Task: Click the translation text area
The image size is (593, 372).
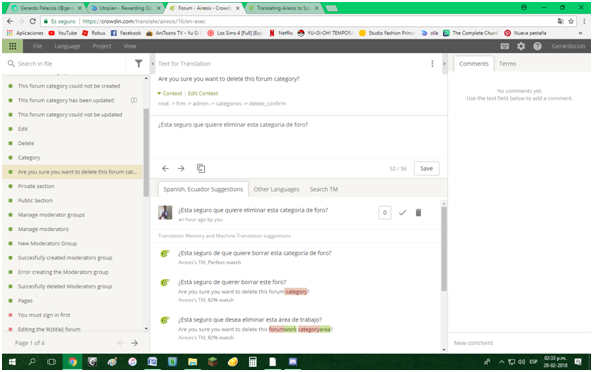Action: point(298,136)
